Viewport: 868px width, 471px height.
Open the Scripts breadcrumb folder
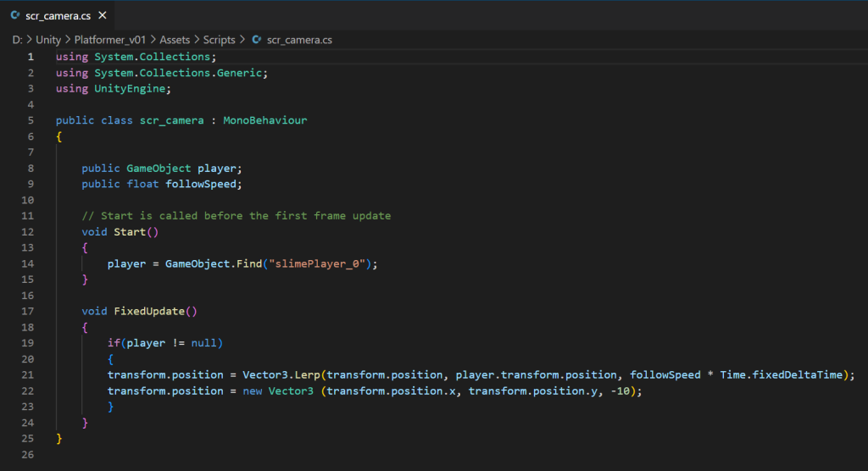click(220, 40)
